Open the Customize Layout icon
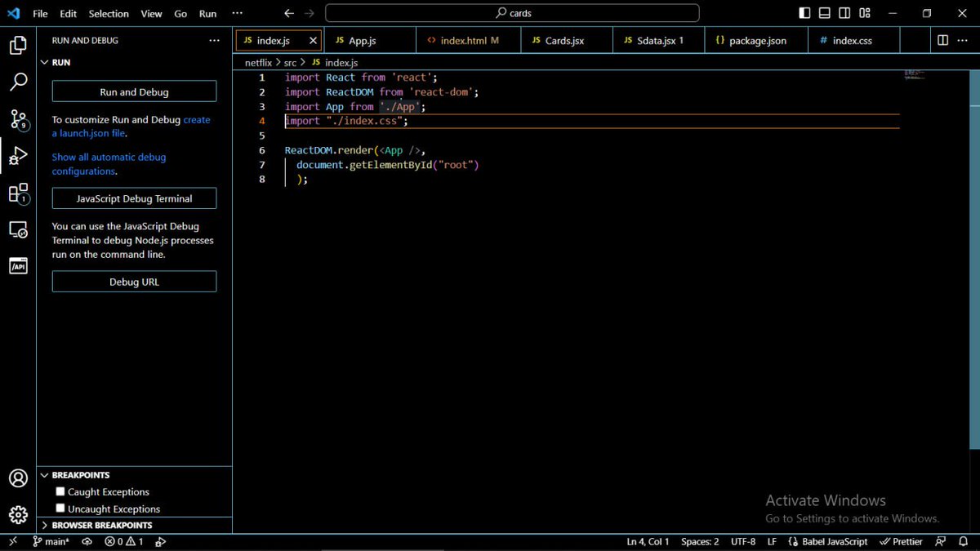 point(865,13)
